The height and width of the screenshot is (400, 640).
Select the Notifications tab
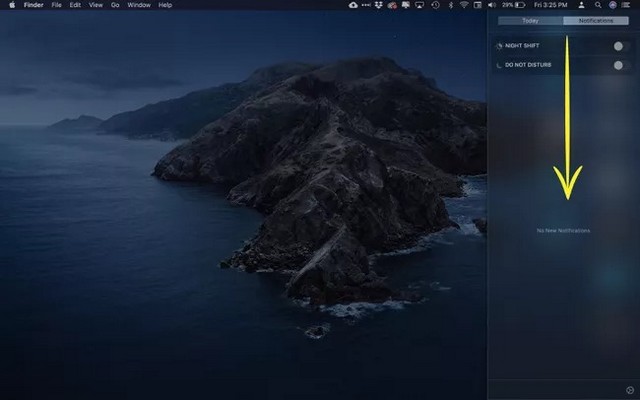[x=596, y=20]
